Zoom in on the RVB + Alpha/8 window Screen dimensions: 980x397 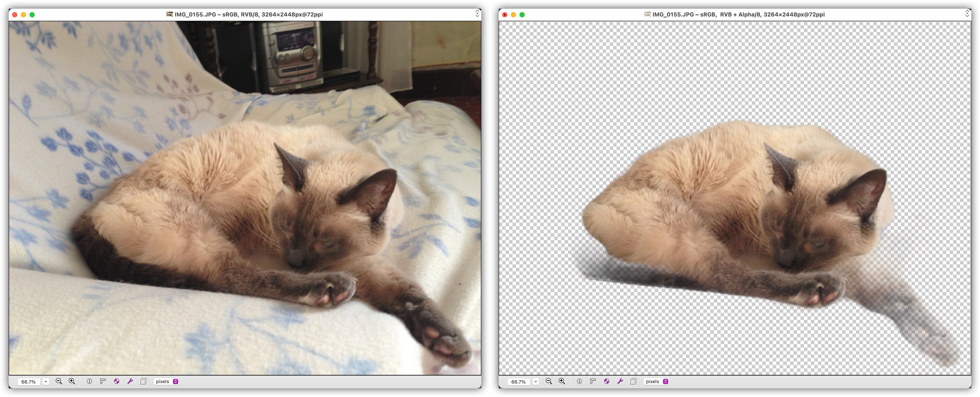click(562, 381)
